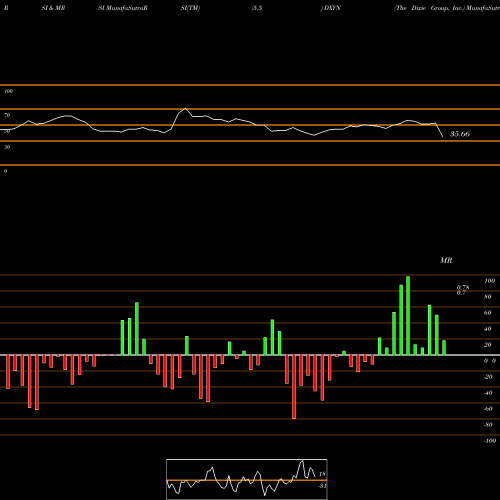Click the 40 label on MR axis
This screenshot has height=500, width=500.
coord(488,329)
